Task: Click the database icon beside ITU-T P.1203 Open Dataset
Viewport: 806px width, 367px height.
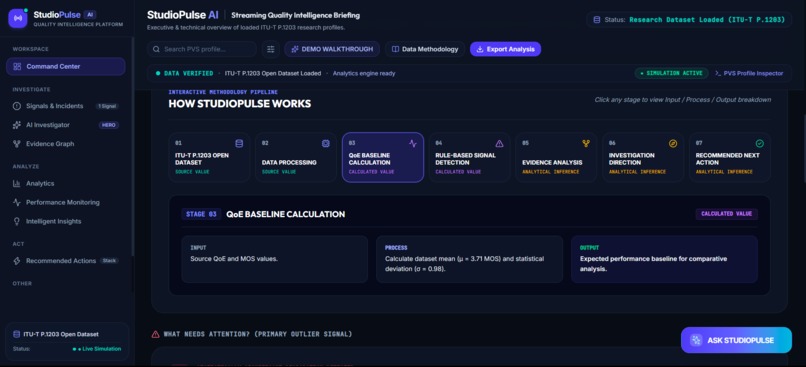Action: coord(17,334)
